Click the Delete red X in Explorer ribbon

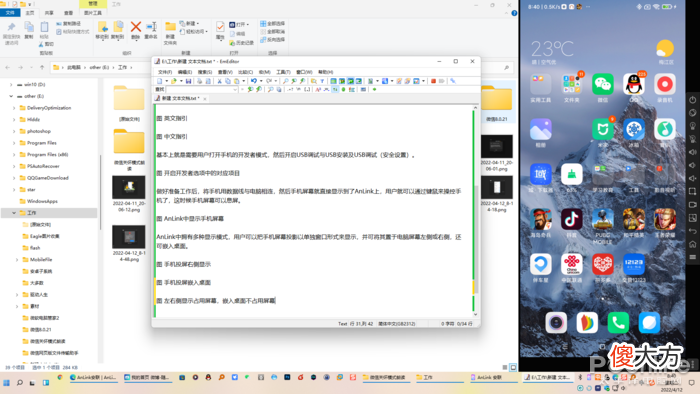coord(136,30)
